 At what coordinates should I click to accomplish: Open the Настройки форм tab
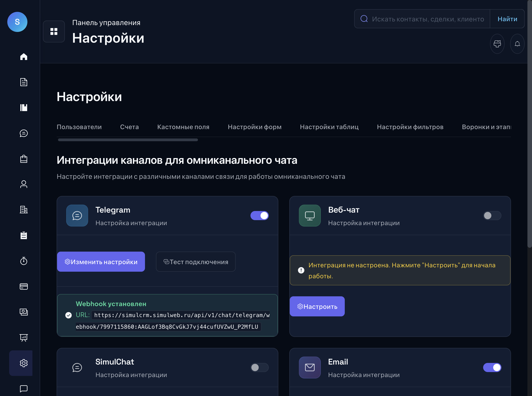[x=255, y=127]
